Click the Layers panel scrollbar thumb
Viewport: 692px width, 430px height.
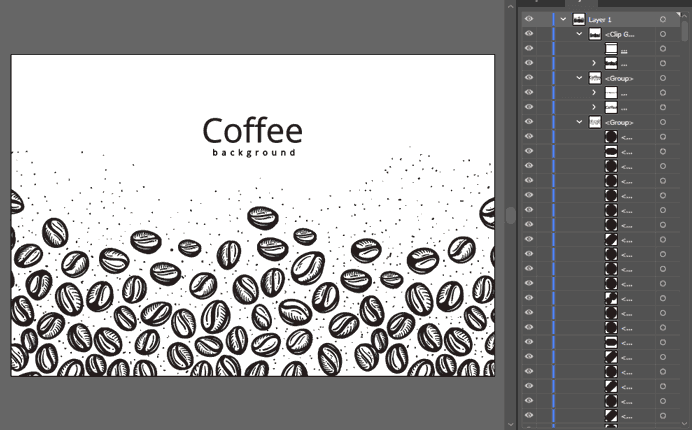684,31
